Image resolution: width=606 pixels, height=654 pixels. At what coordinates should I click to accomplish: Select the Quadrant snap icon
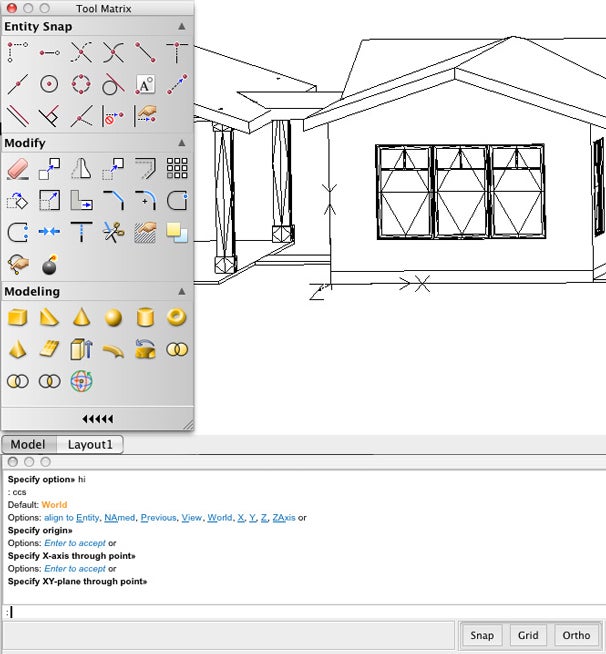pyautogui.click(x=81, y=84)
